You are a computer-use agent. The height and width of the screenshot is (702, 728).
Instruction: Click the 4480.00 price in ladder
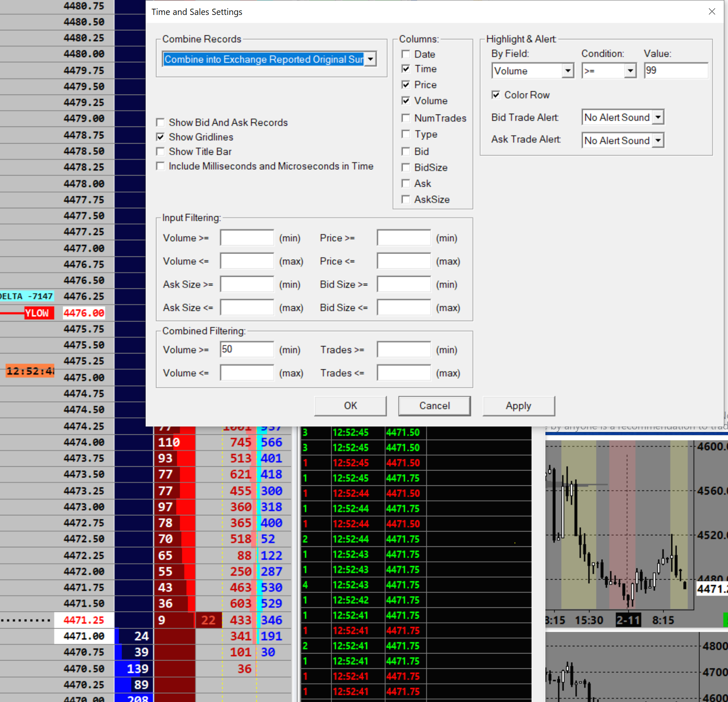(x=84, y=54)
